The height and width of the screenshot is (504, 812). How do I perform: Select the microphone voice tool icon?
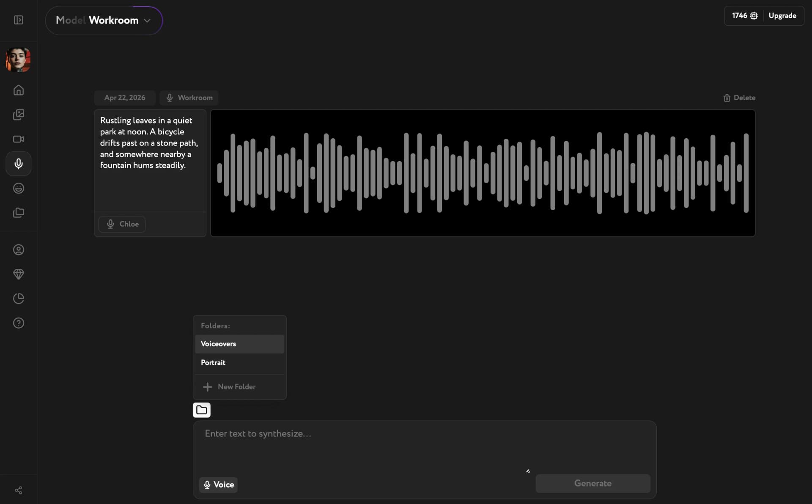pos(18,164)
